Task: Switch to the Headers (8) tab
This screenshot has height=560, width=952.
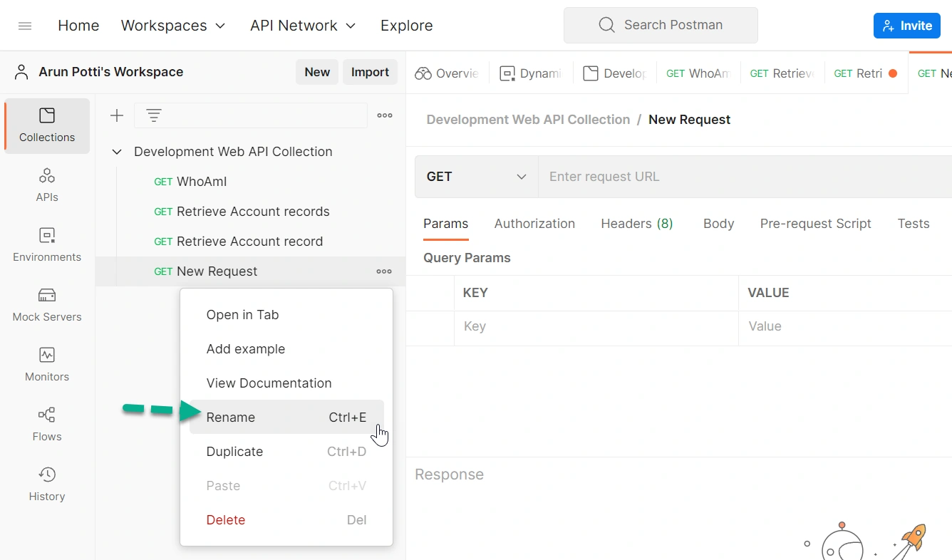Action: coord(637,224)
